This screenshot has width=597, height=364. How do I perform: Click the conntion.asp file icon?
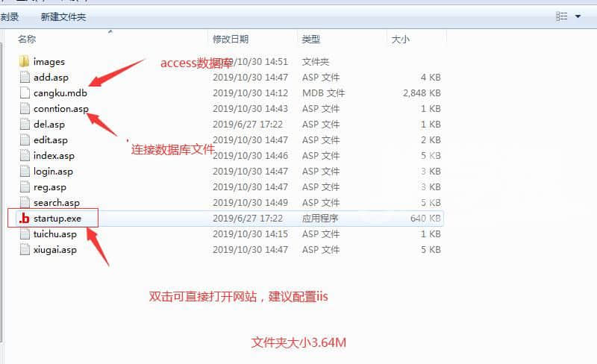click(x=24, y=109)
